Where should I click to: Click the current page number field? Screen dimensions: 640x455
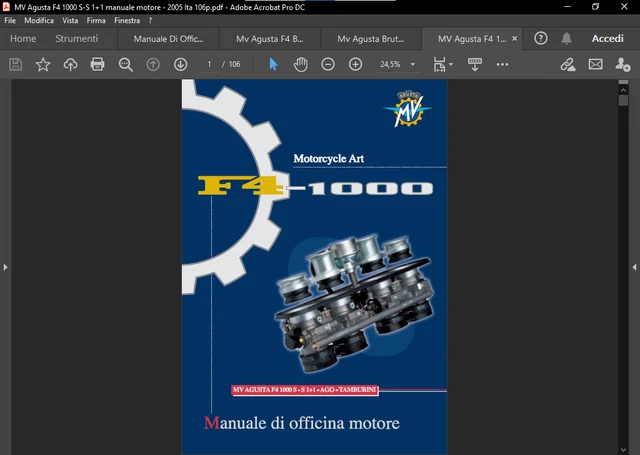(209, 64)
